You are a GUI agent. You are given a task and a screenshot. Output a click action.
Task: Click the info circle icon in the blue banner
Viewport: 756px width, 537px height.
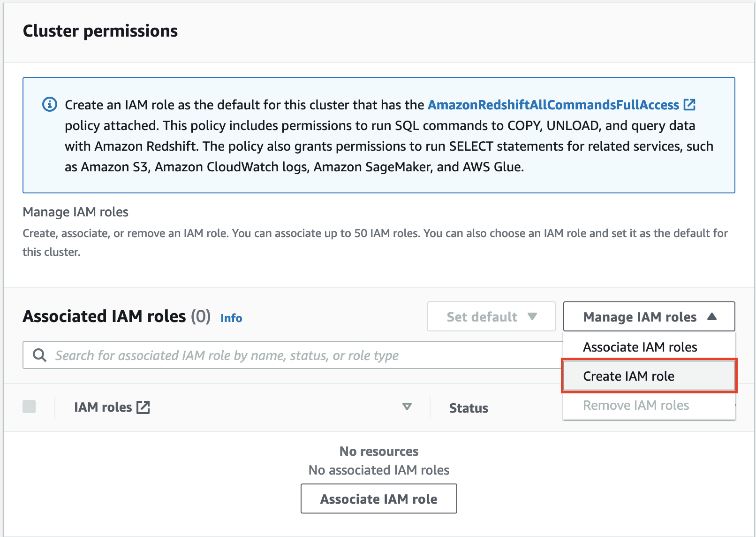50,104
